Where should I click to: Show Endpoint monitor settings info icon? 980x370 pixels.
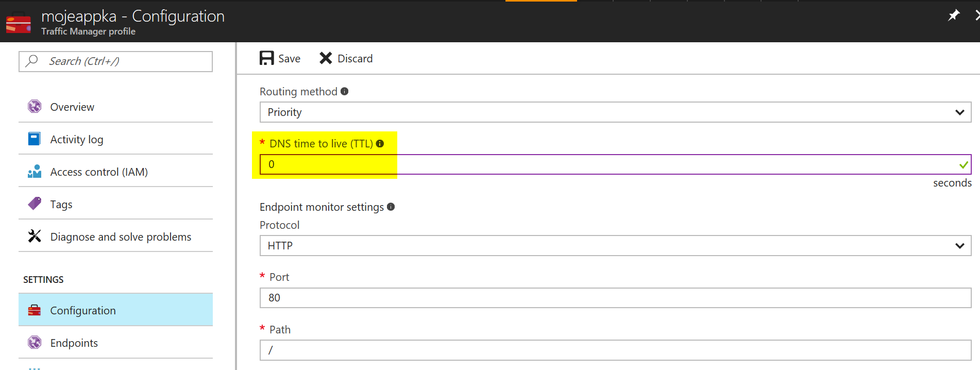pos(391,207)
